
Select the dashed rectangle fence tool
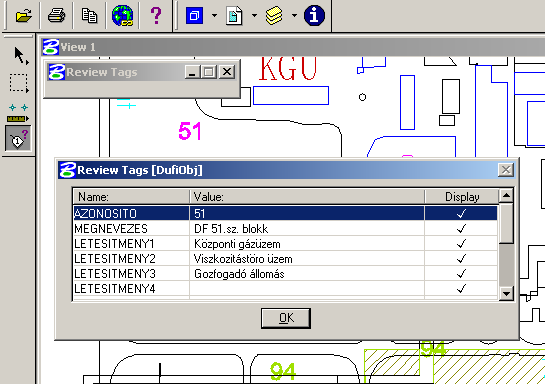(x=18, y=83)
